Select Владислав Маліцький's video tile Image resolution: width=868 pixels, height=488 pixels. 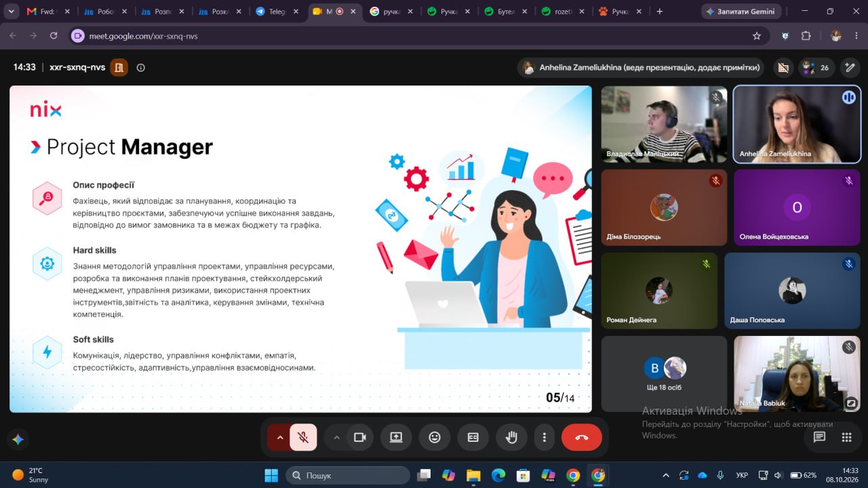664,124
